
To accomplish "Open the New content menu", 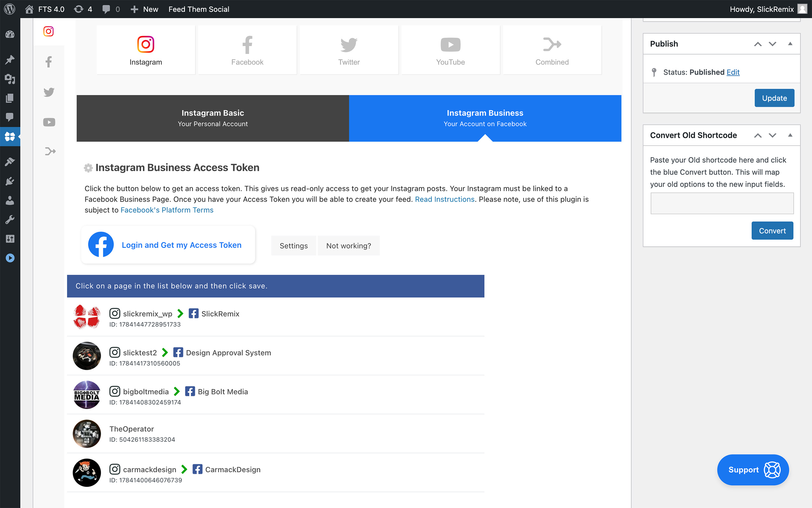I will point(144,9).
